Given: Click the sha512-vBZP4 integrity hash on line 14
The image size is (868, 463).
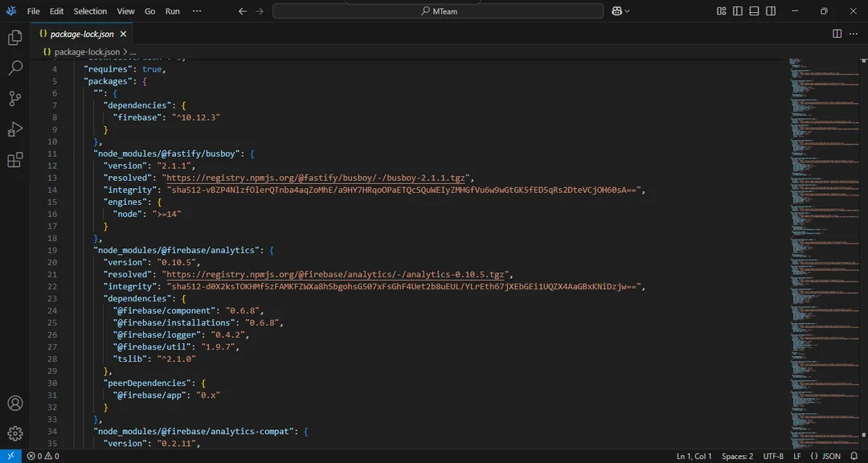Looking at the screenshot, I should coord(406,190).
